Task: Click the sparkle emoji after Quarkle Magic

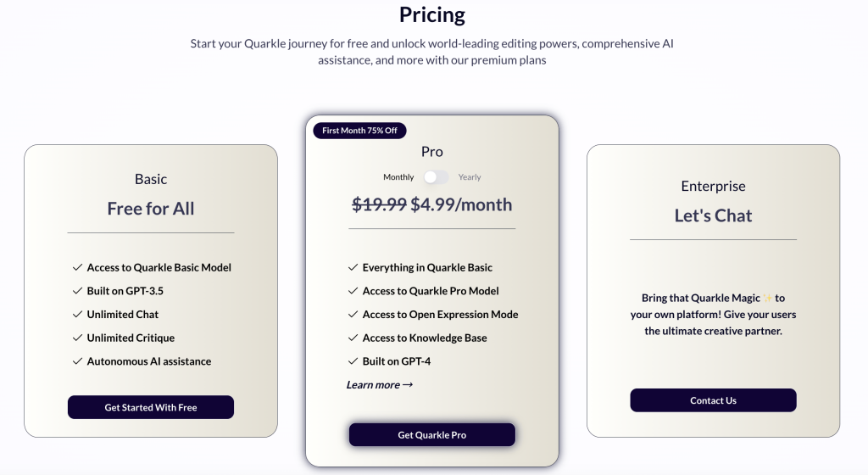Action: tap(767, 298)
